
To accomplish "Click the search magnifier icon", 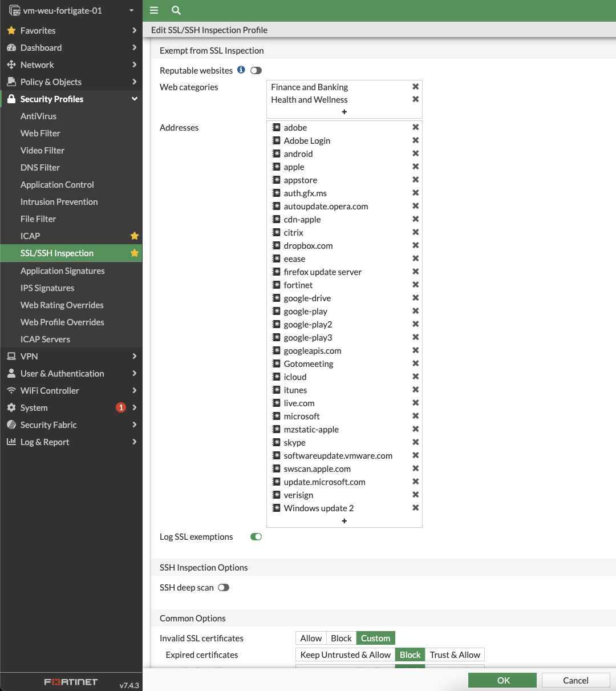I will [176, 10].
